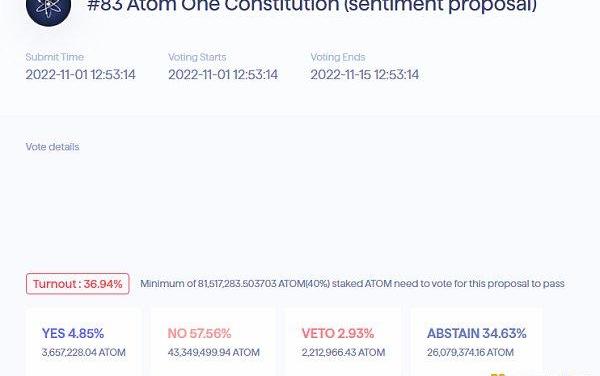Viewport: 600px width, 376px height.
Task: Click the 26,079,374.16 ATOM abstain amount
Action: point(470,352)
